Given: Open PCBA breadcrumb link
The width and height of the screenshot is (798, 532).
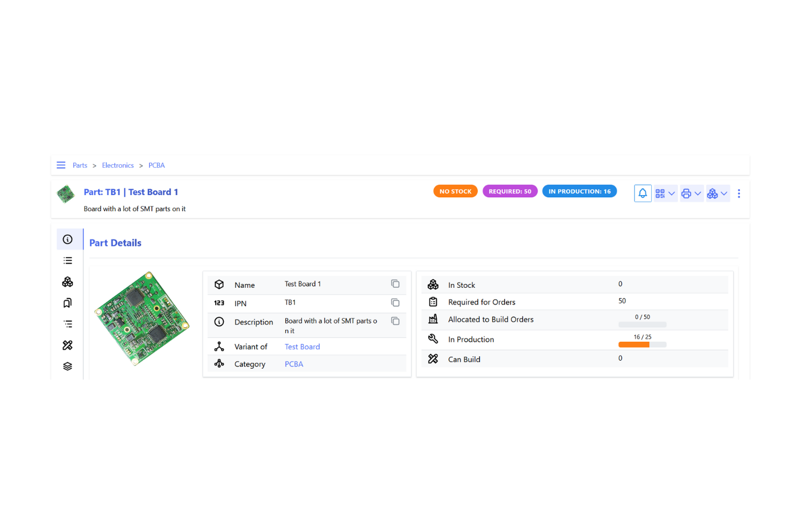Looking at the screenshot, I should (156, 165).
